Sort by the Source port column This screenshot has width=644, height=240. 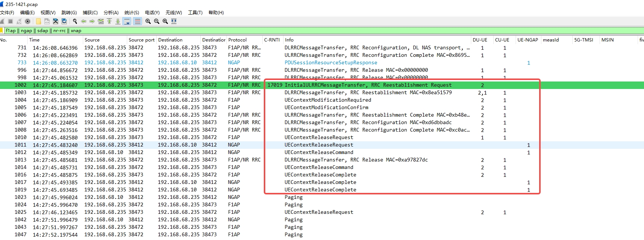(141, 40)
